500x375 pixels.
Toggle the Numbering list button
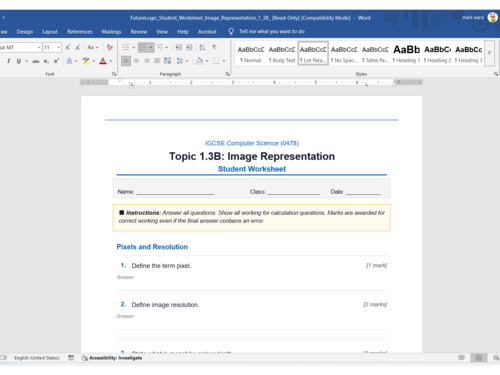(x=143, y=47)
